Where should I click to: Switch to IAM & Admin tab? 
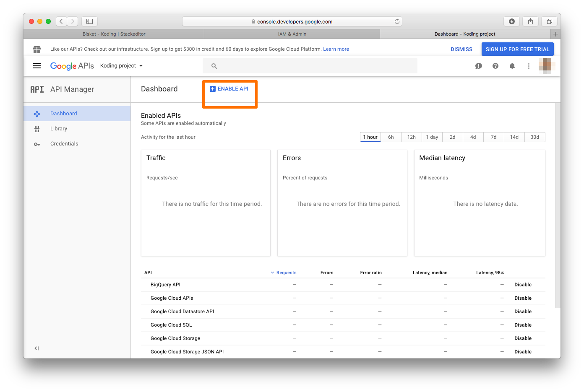292,34
